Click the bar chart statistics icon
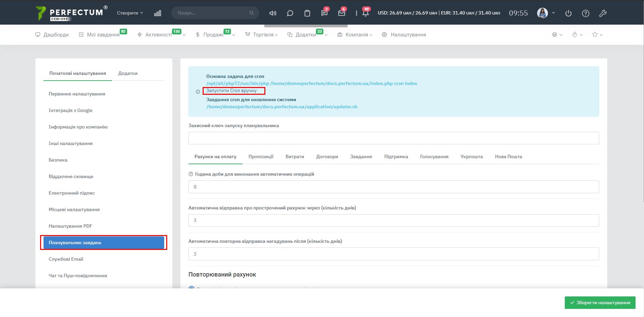Screen dimensions: 644x317 (157, 13)
